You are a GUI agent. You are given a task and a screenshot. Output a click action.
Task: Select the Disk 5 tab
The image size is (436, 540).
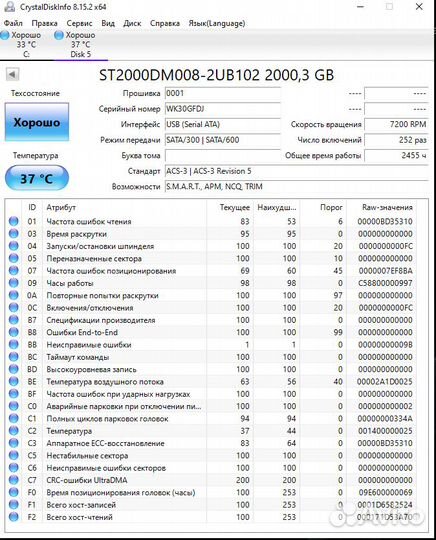[80, 44]
